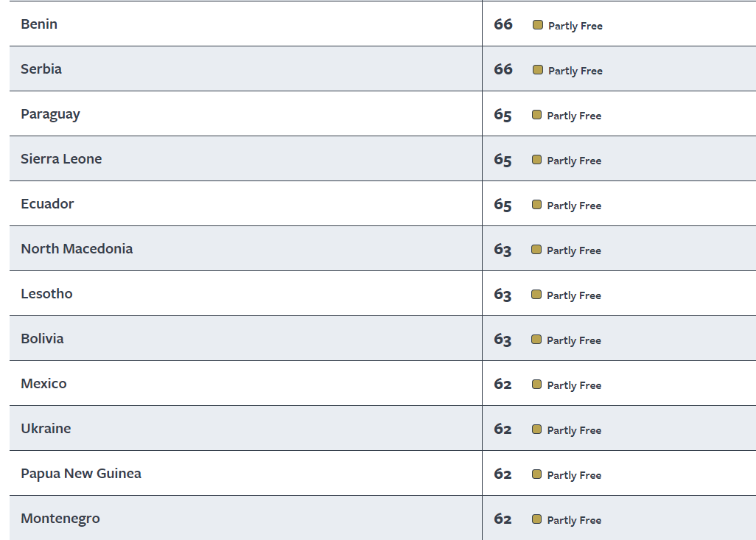Image resolution: width=756 pixels, height=540 pixels.
Task: Select Mexico from the country list
Action: pyautogui.click(x=44, y=383)
